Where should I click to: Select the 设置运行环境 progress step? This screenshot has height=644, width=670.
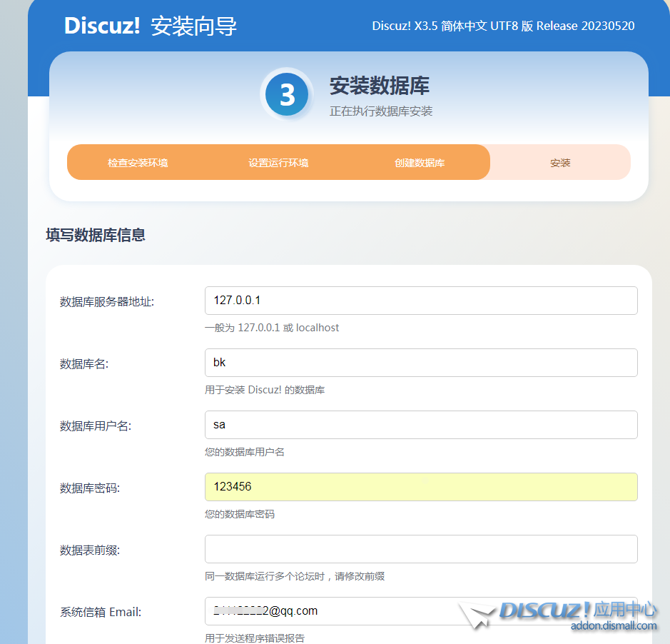(x=278, y=163)
